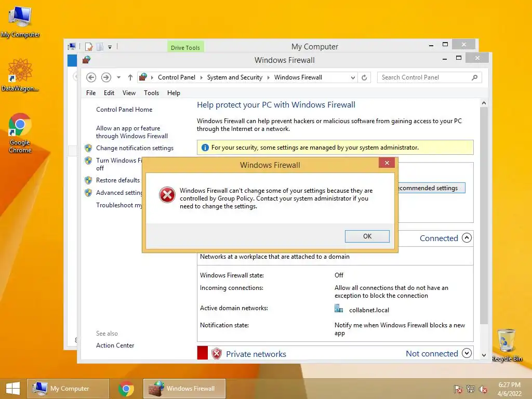Click Use recommended settings button

pos(431,188)
